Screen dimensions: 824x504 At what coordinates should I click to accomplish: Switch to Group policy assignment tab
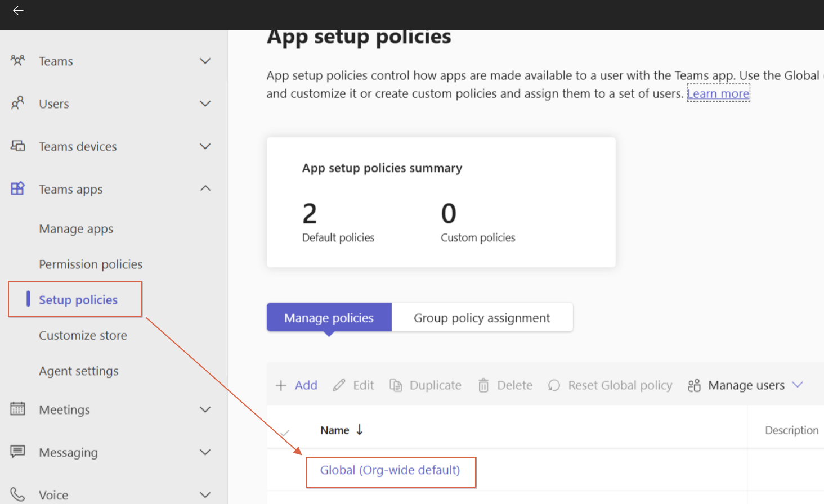(482, 318)
